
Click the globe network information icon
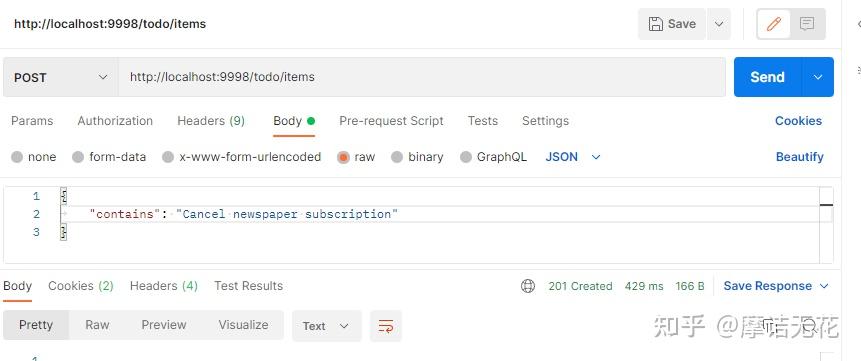tap(528, 286)
